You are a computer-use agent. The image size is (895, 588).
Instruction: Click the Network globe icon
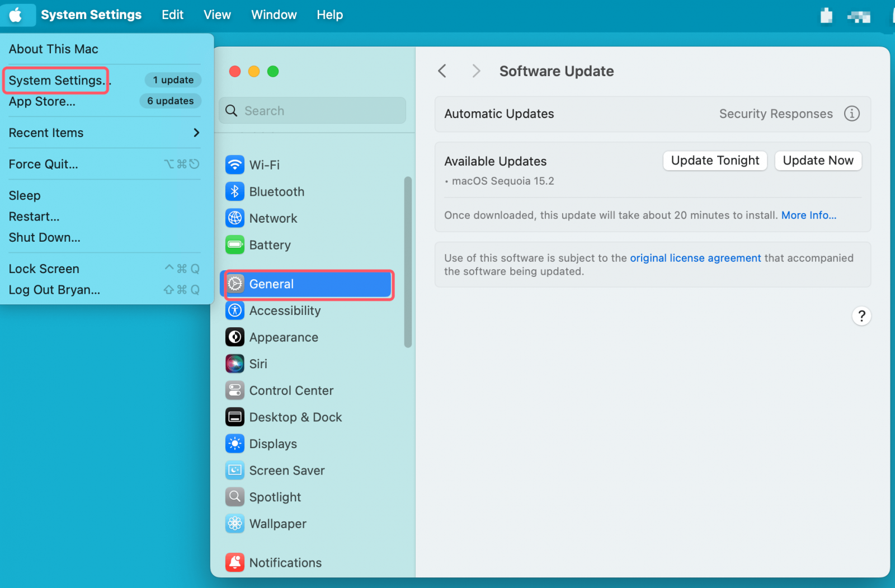tap(235, 218)
